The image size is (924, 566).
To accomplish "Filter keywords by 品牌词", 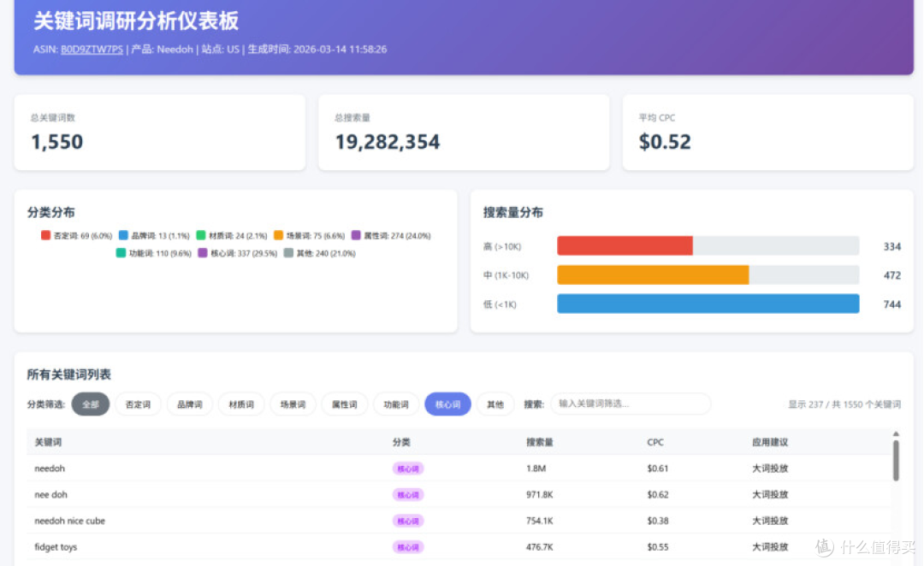I will tap(189, 404).
